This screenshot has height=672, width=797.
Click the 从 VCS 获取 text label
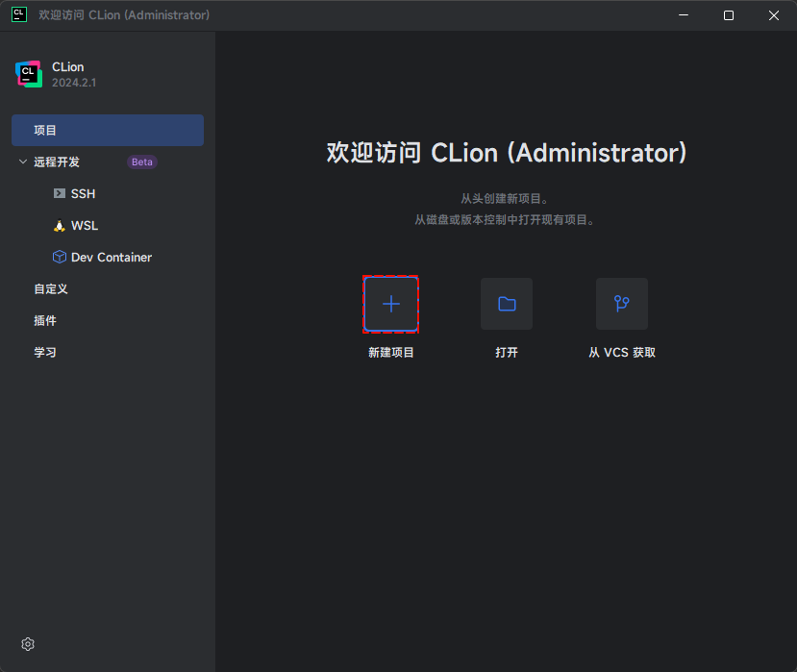(x=621, y=353)
